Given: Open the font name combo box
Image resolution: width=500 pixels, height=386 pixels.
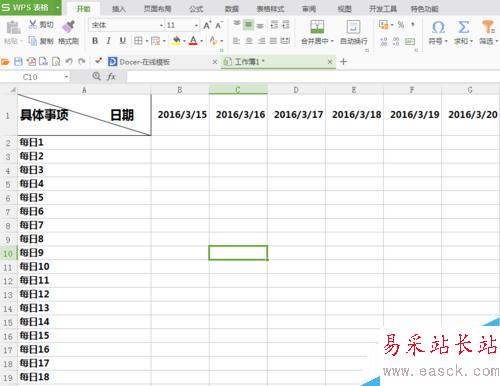Looking at the screenshot, I should 127,25.
